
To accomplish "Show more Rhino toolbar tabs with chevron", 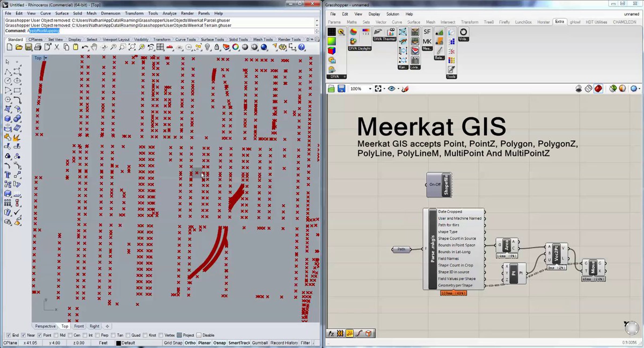I will click(x=312, y=39).
